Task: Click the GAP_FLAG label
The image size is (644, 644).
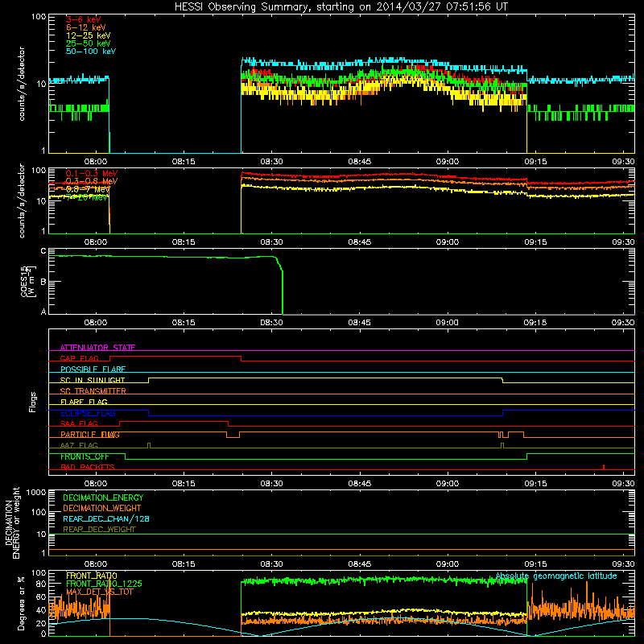Action: 79,358
